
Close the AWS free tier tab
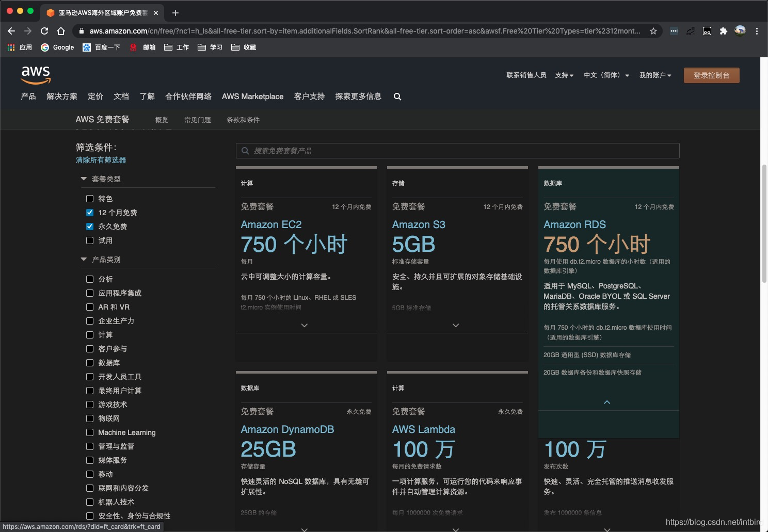[156, 13]
